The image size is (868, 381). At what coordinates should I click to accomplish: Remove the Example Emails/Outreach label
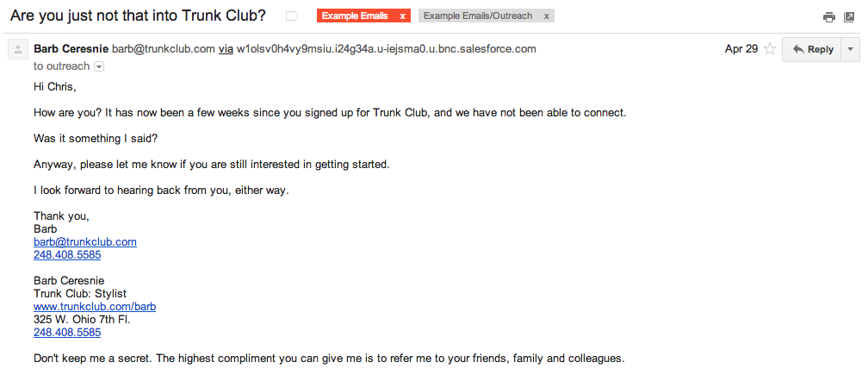[546, 16]
